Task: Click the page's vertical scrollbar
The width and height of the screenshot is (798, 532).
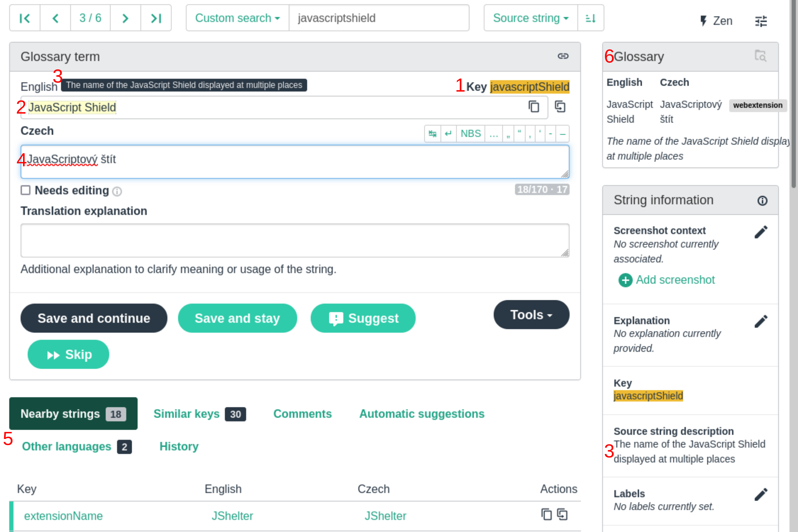Action: click(x=794, y=94)
